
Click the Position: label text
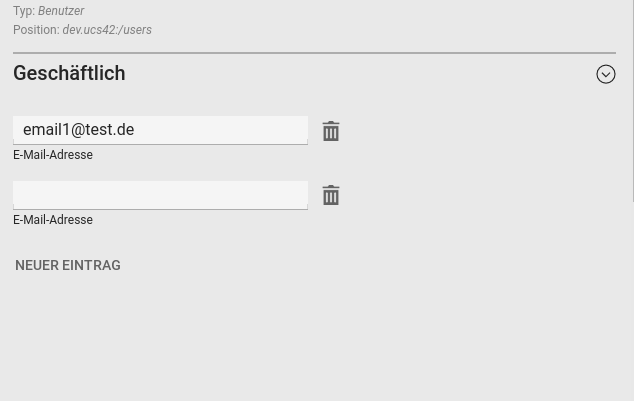36,30
